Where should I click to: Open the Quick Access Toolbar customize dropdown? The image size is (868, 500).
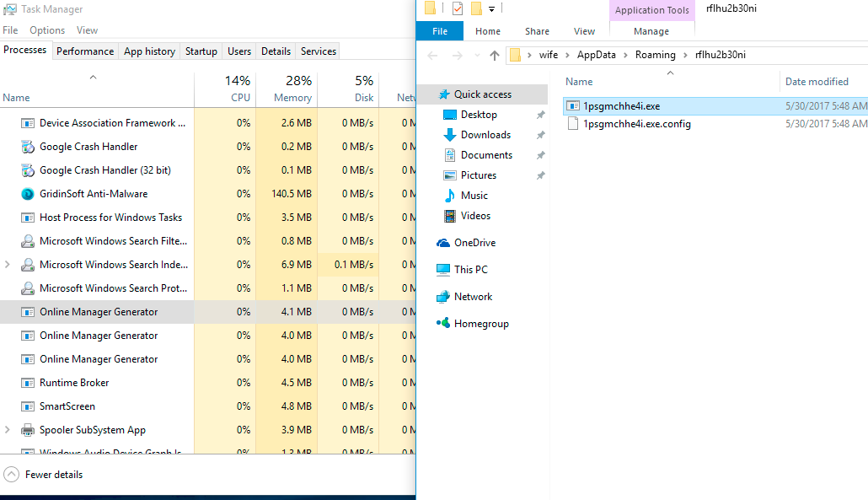coord(491,9)
